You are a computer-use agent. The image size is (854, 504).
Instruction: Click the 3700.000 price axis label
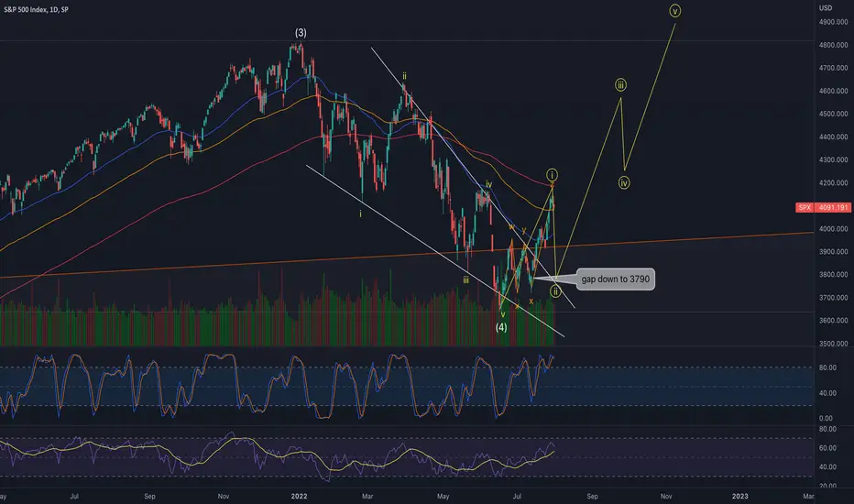[x=833, y=298]
